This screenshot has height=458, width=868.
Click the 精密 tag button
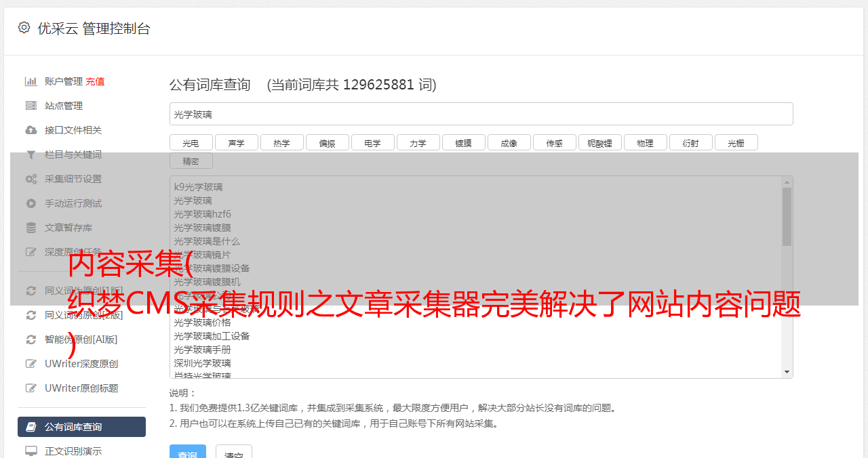[x=191, y=161]
